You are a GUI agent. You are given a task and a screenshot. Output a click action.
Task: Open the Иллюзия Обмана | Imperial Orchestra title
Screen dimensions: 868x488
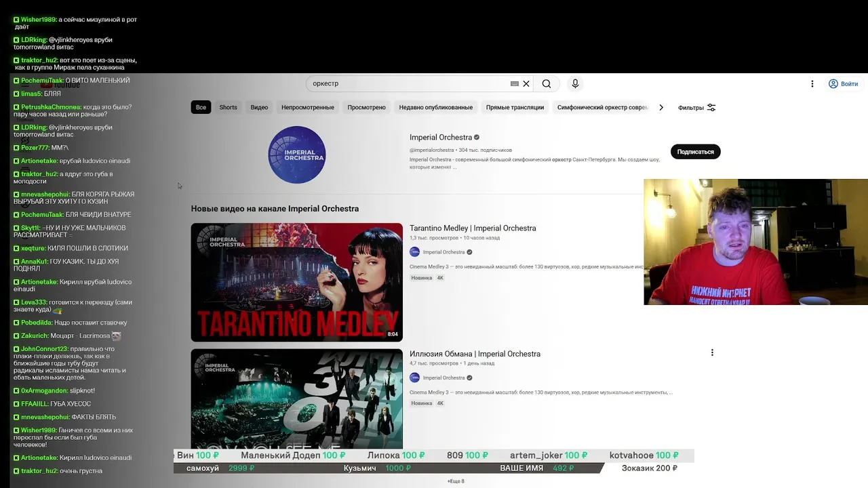click(x=475, y=354)
